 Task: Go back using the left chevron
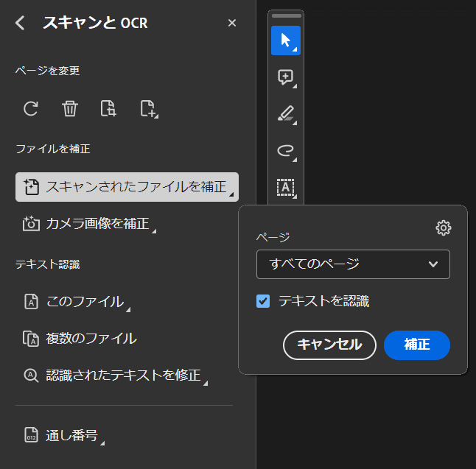point(20,23)
